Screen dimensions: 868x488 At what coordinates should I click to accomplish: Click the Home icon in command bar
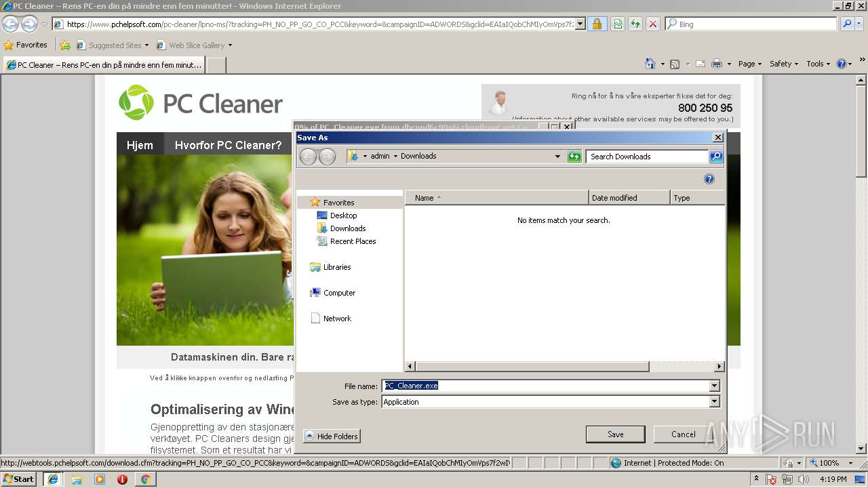[x=650, y=64]
